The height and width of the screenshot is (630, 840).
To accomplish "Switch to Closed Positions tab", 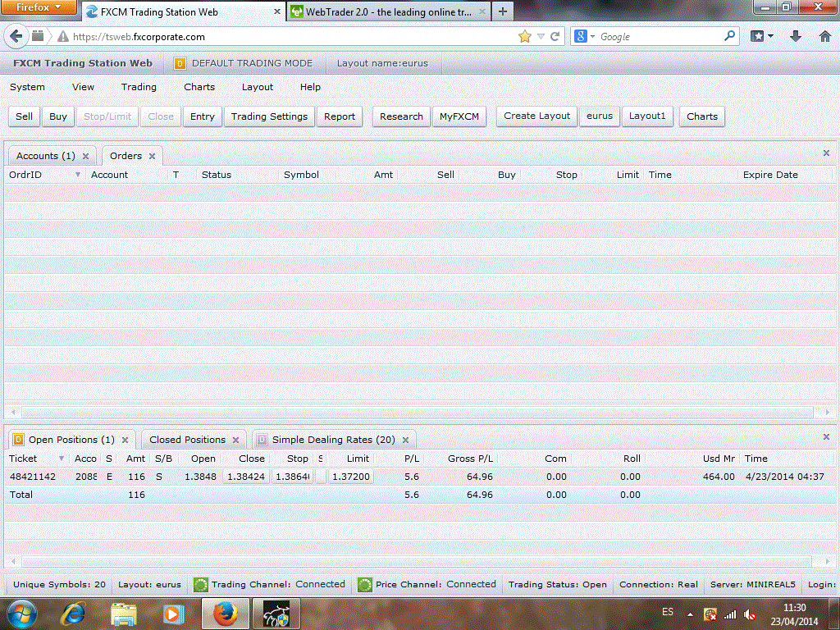I will point(188,440).
